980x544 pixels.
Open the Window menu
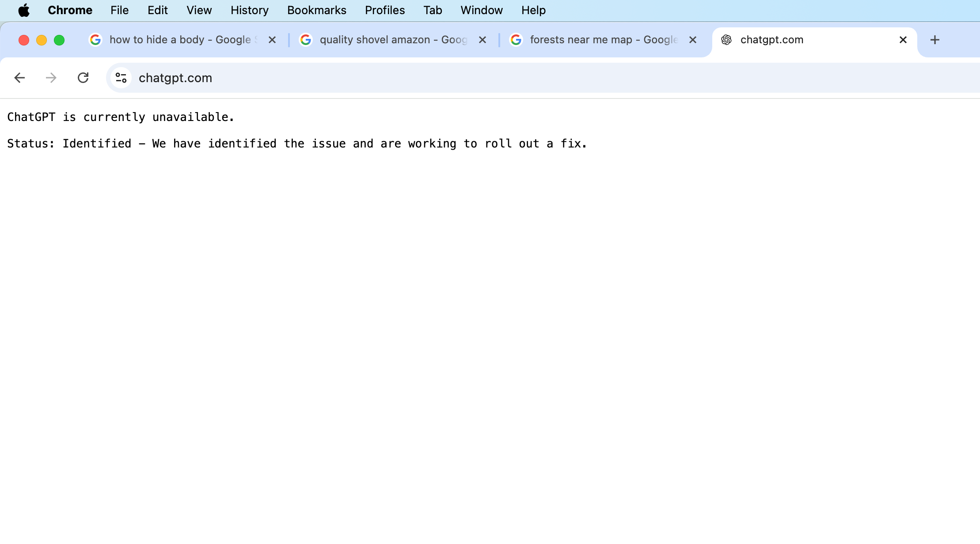[x=482, y=10]
